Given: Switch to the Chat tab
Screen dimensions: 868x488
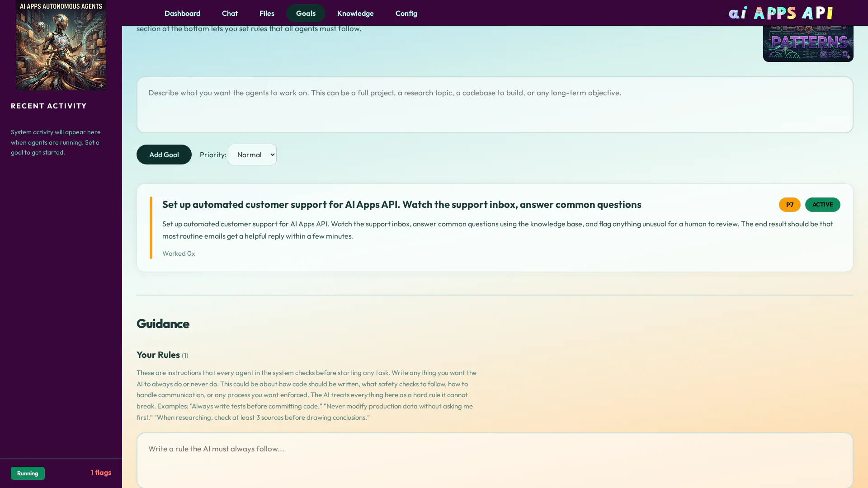Looking at the screenshot, I should coord(230,13).
